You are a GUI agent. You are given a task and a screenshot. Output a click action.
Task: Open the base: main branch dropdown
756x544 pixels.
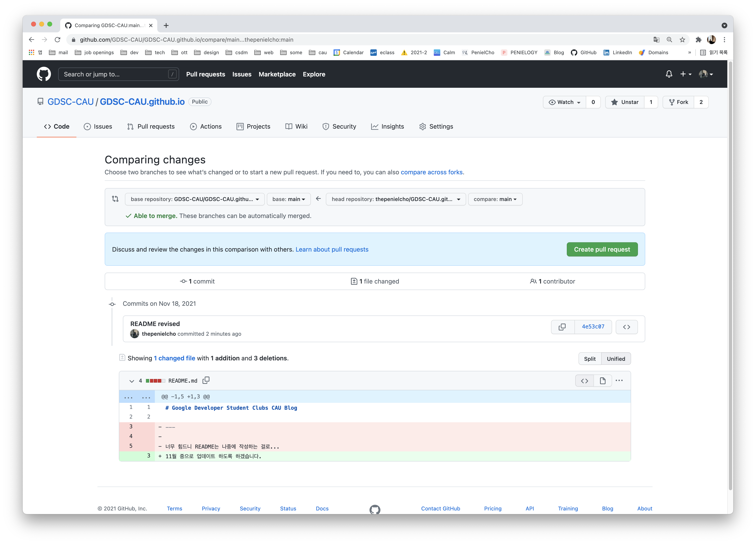click(x=289, y=199)
